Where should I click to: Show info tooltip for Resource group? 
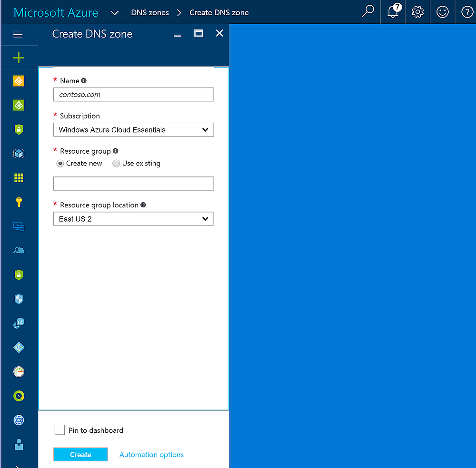115,151
